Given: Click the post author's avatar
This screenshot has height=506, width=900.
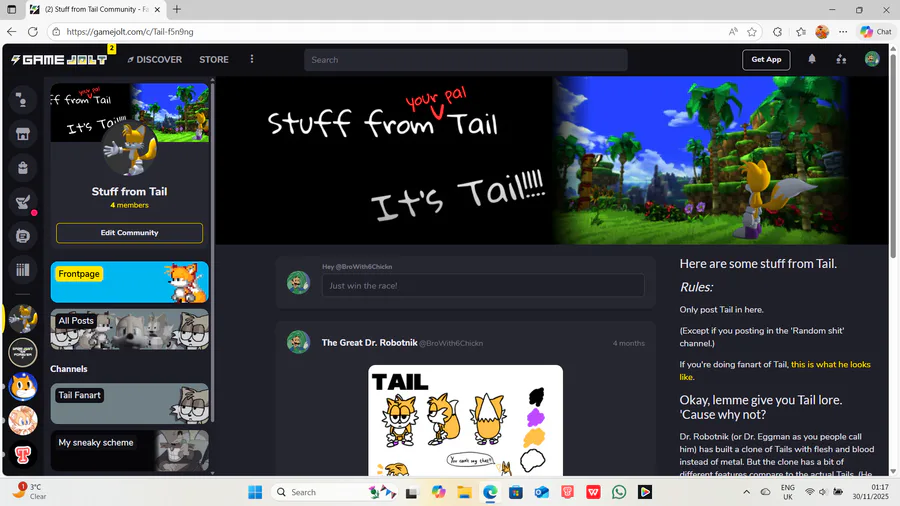Looking at the screenshot, I should pos(298,342).
